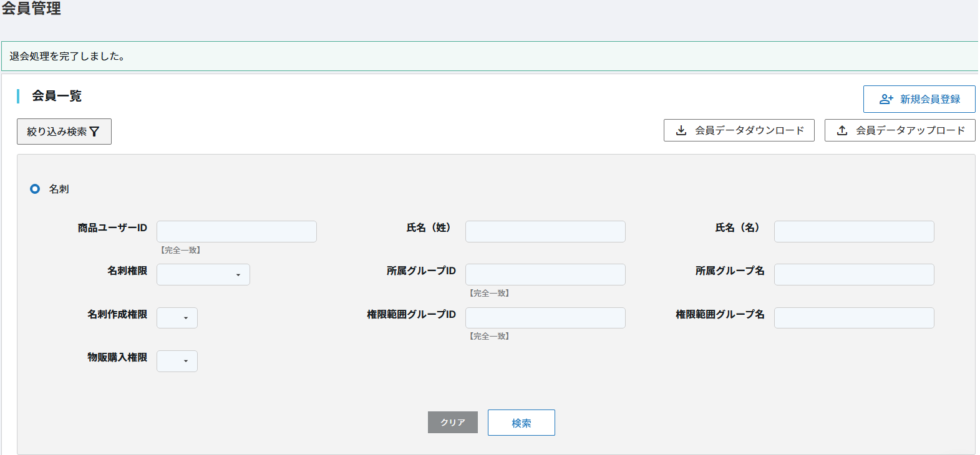Viewport: 980px width, 455px height.
Task: Select the 名刺 radio button
Action: tap(35, 189)
